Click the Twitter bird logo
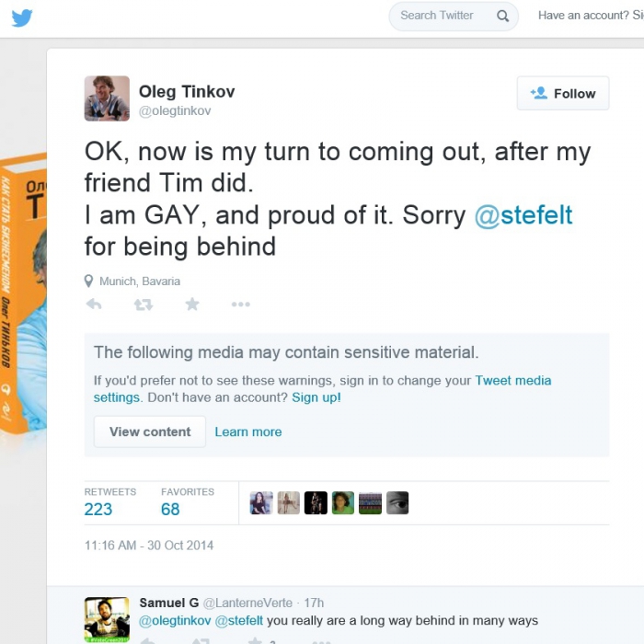 21,17
